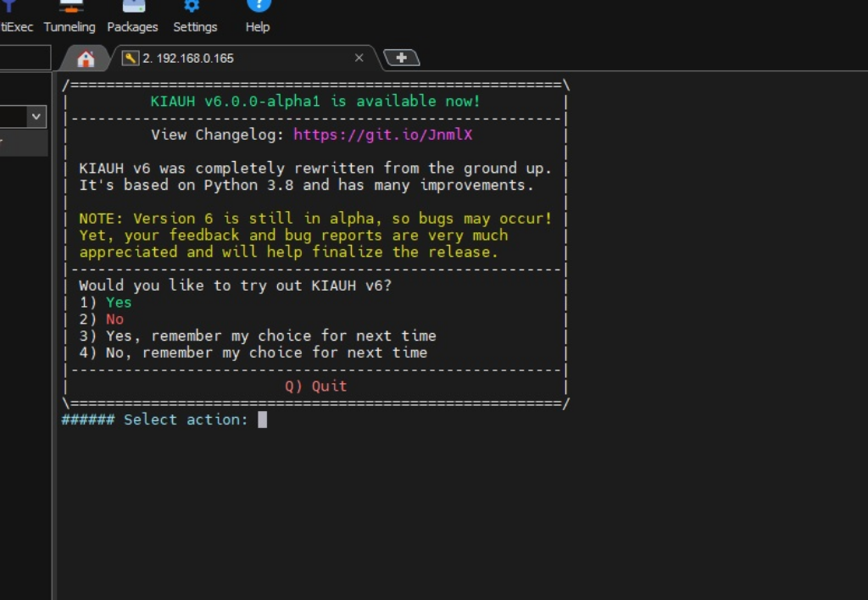Open a new tab with plus button
The image size is (868, 600).
401,58
